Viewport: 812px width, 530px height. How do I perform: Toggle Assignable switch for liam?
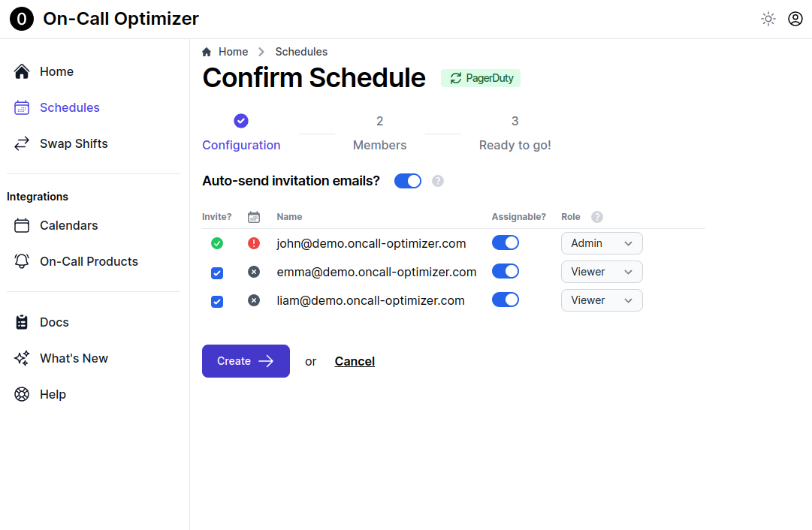[506, 300]
